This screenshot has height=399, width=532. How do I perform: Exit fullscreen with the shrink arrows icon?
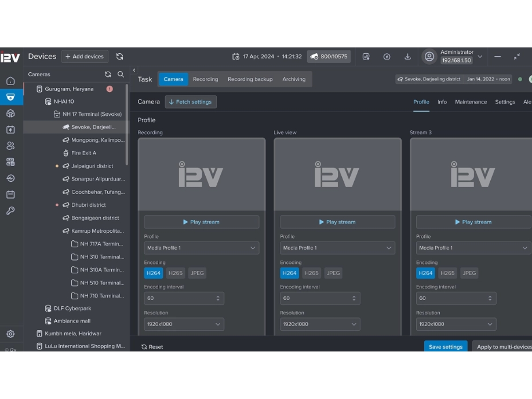click(517, 56)
